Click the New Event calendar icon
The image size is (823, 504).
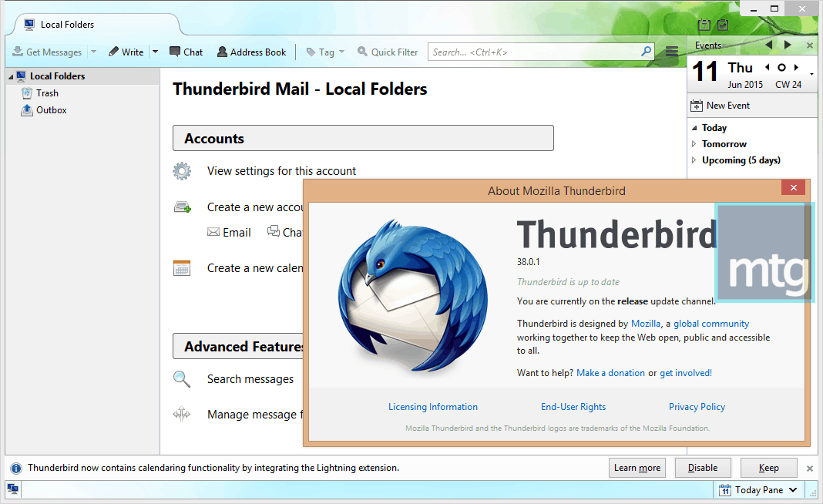pos(697,106)
